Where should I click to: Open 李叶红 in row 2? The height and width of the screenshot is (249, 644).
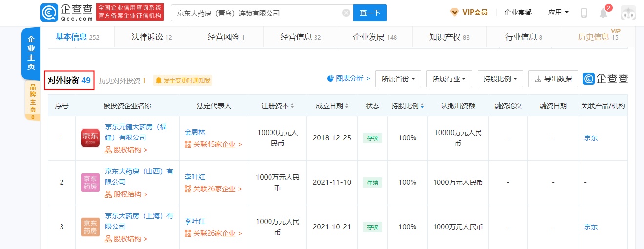(195, 177)
